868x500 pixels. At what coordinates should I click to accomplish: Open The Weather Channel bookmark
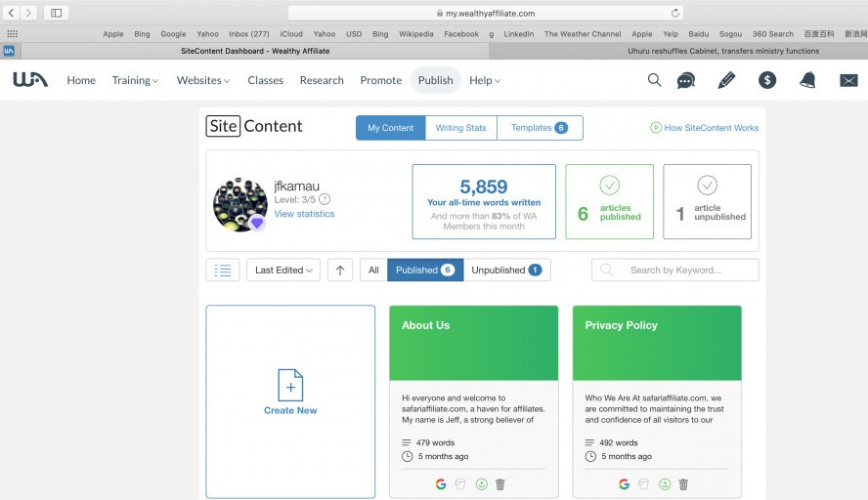click(x=583, y=34)
